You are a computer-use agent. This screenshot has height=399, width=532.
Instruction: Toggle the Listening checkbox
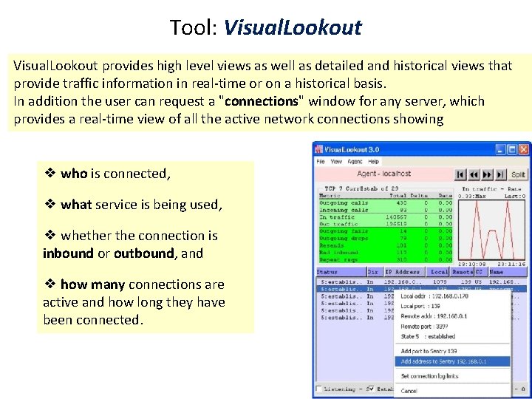pos(319,389)
